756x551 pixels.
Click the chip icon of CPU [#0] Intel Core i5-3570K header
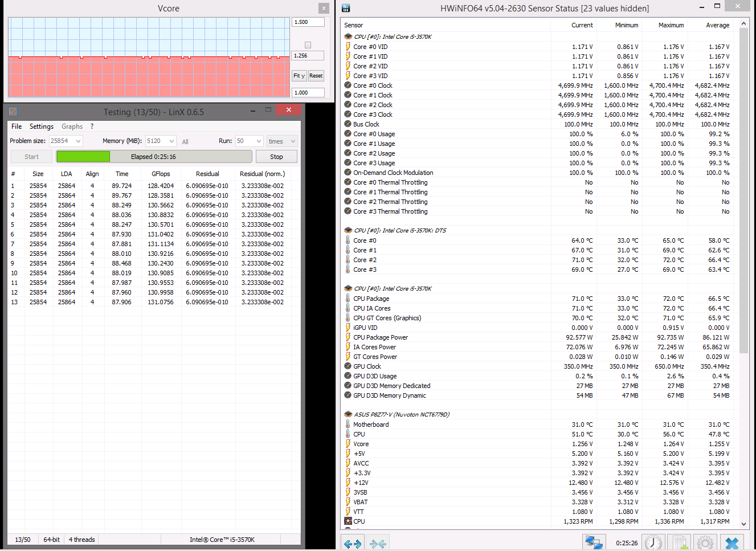[348, 36]
